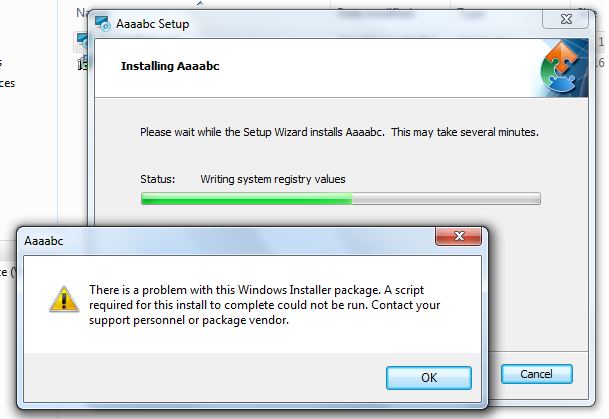This screenshot has width=609, height=419.
Task: Click the 'Installing Aaaabc' heading
Action: pos(170,67)
